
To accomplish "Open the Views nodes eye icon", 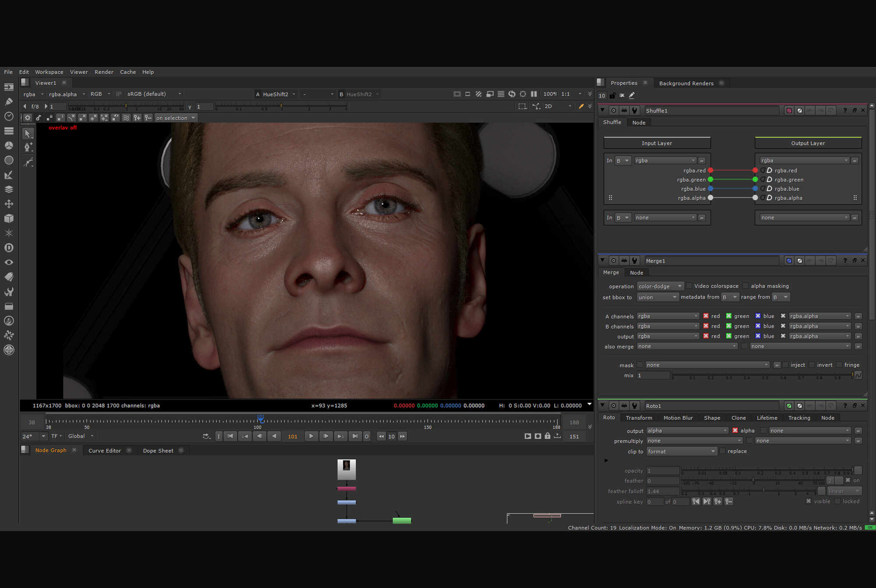I will [x=9, y=262].
